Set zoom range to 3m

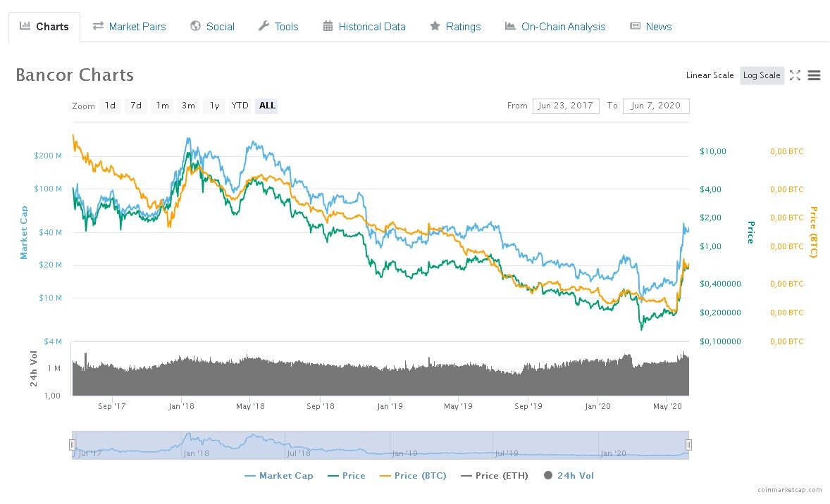coord(188,106)
